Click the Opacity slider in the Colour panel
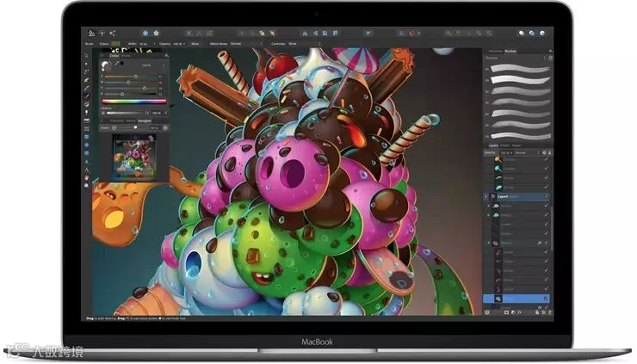 point(127,113)
